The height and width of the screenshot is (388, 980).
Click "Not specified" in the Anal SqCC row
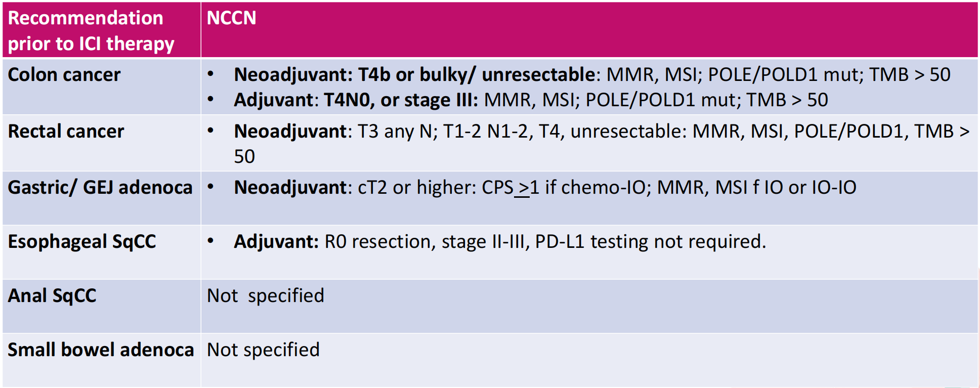(266, 296)
